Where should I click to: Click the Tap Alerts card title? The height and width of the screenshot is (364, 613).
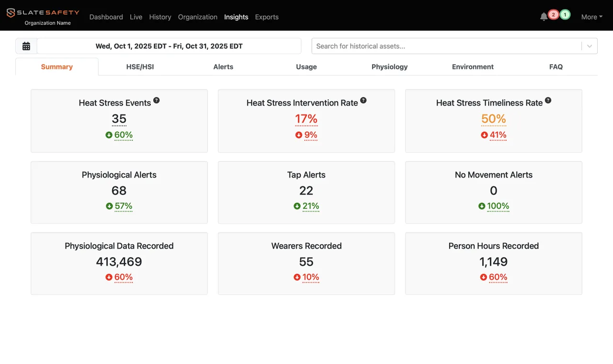306,175
